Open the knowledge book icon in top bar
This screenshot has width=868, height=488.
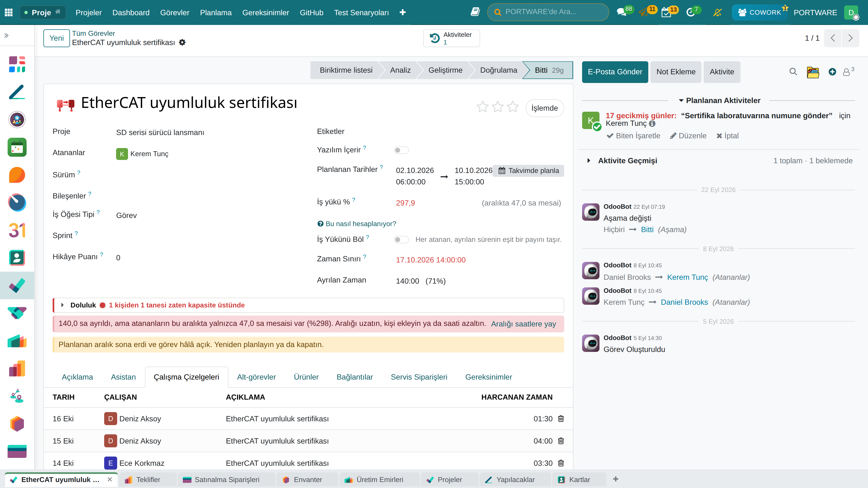[x=475, y=12]
